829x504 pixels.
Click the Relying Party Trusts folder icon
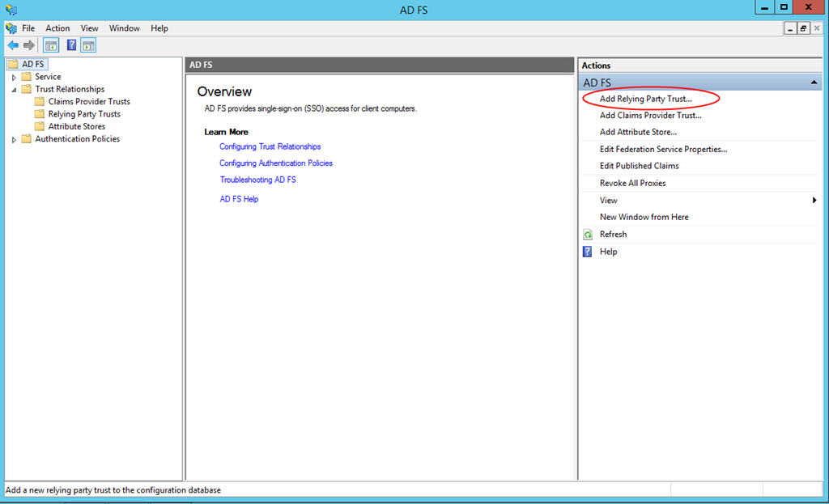click(x=40, y=113)
